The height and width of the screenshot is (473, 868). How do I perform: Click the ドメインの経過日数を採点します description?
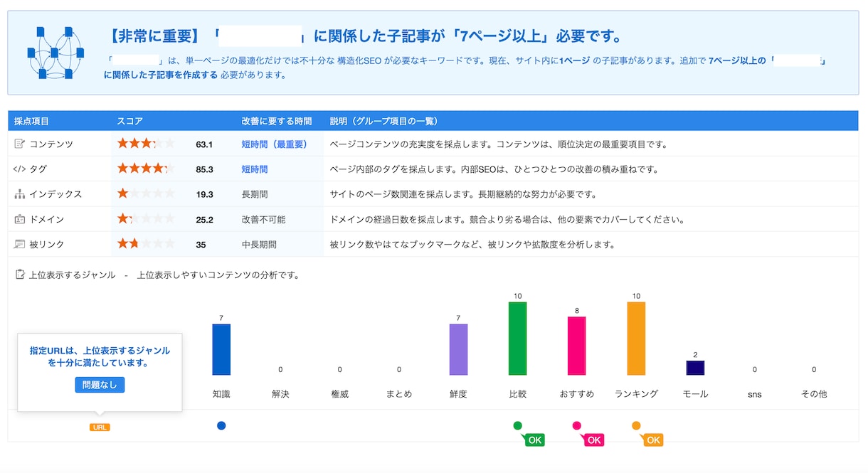[507, 220]
